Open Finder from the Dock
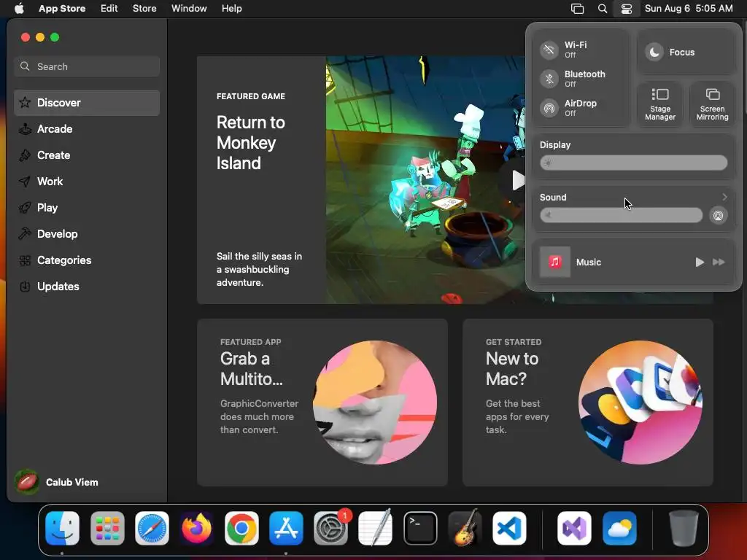The height and width of the screenshot is (560, 747). 63,528
